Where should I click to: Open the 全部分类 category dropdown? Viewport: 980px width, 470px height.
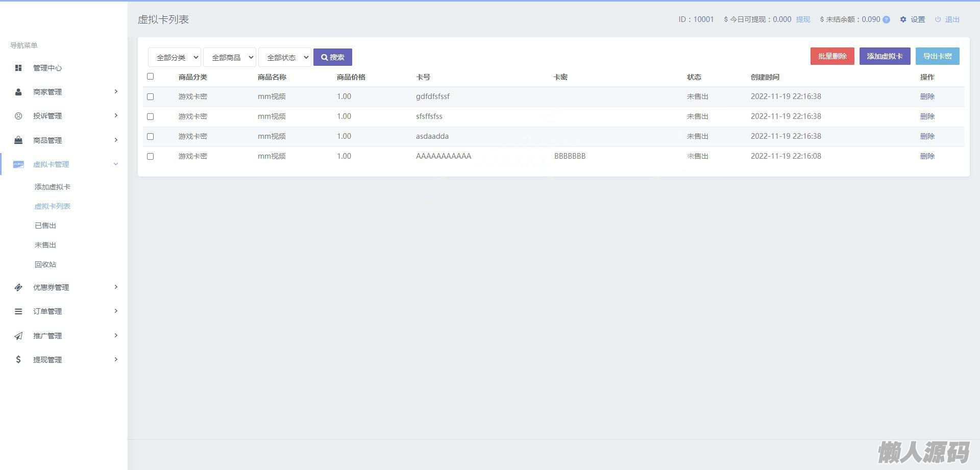click(175, 57)
